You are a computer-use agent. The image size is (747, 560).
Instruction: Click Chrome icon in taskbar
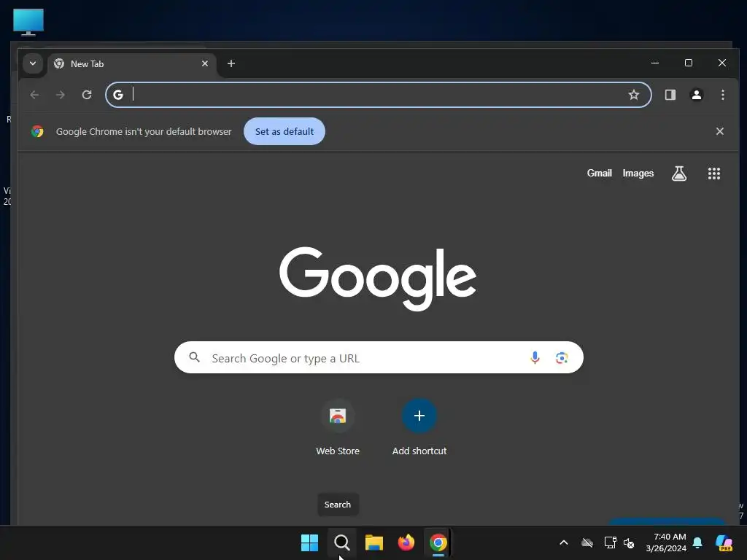[438, 542]
